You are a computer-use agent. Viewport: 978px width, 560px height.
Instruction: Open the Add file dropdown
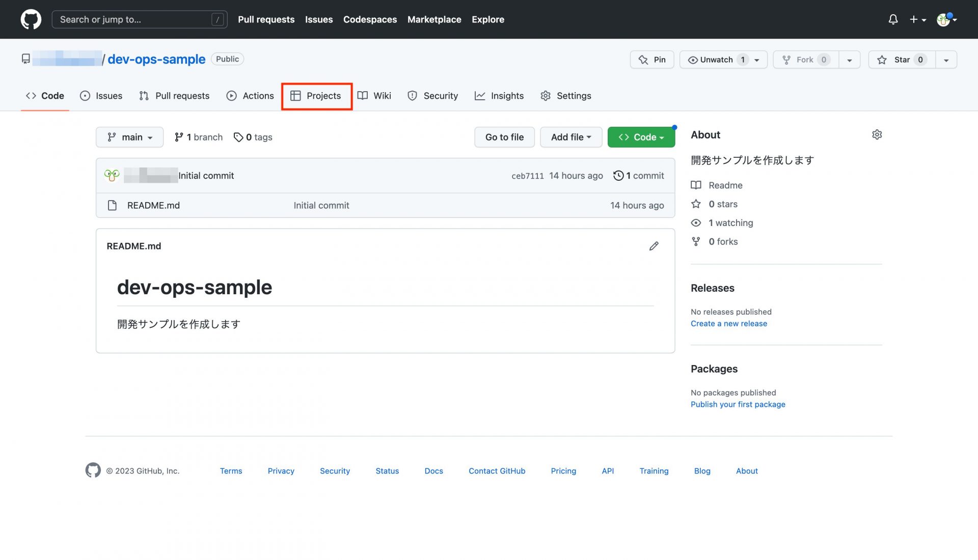571,137
